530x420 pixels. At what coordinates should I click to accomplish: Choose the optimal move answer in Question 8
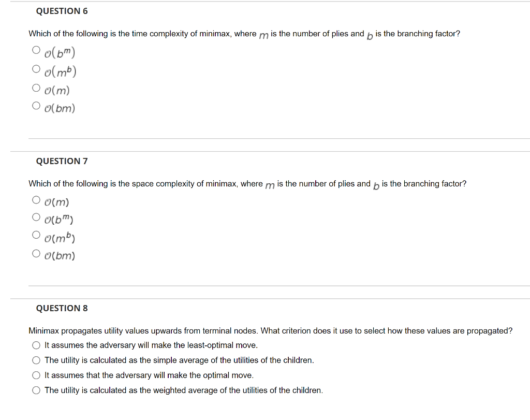[x=36, y=375]
